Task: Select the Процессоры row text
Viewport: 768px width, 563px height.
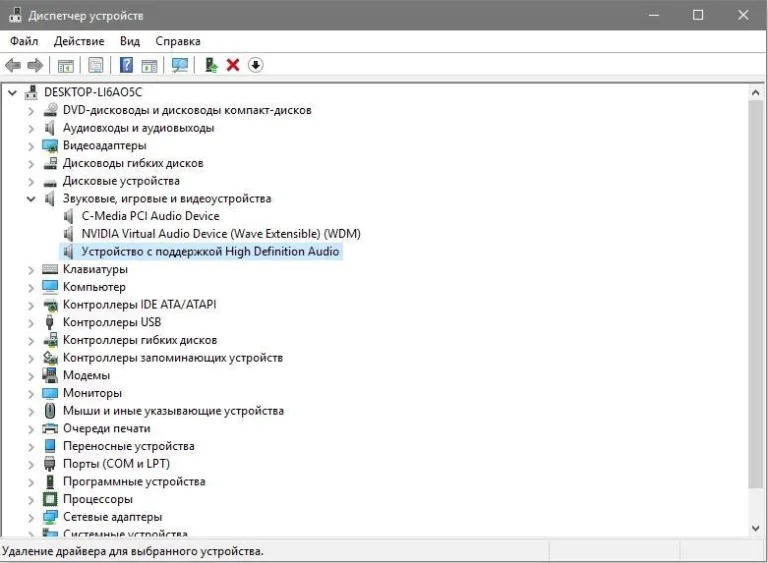Action: [97, 499]
